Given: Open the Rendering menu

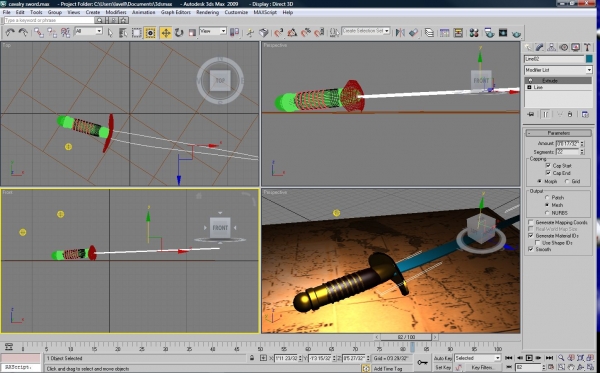Looking at the screenshot, I should click(207, 12).
